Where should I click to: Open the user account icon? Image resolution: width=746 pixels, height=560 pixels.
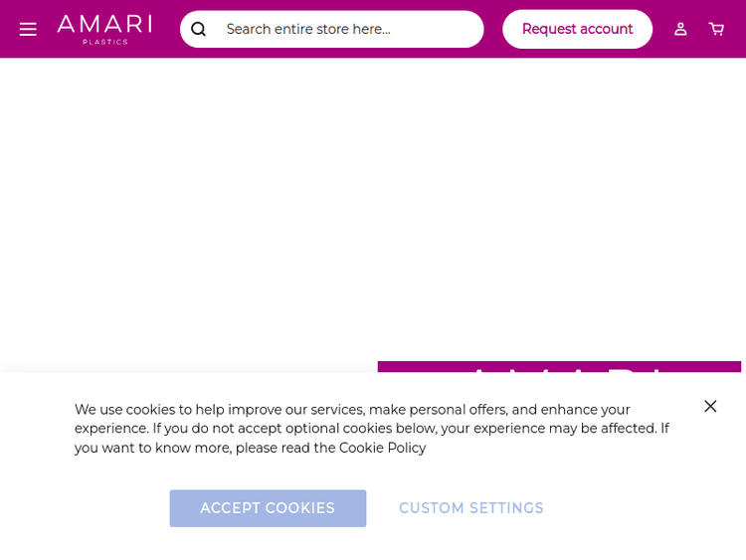tap(680, 29)
